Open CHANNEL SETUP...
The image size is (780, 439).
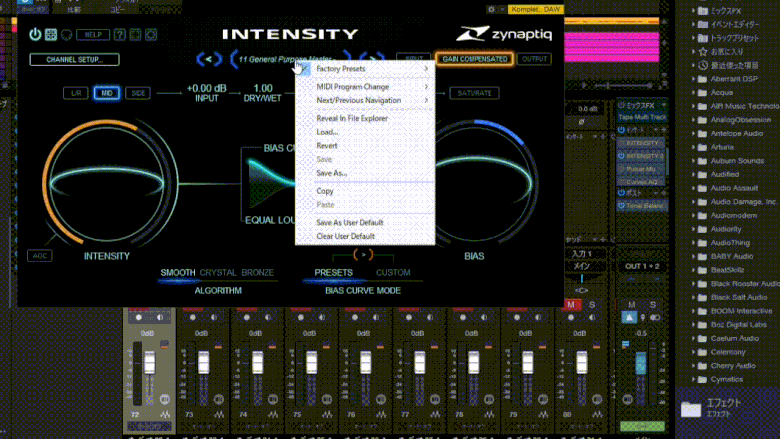click(x=74, y=59)
